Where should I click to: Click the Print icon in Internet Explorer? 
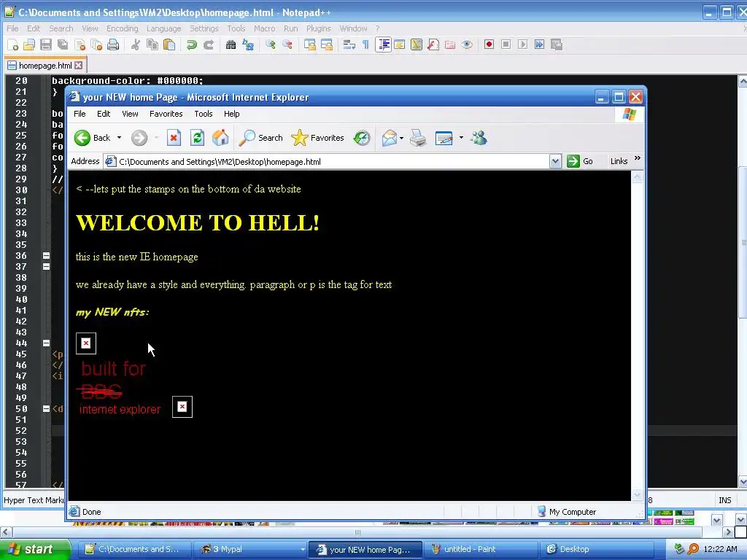pos(418,138)
